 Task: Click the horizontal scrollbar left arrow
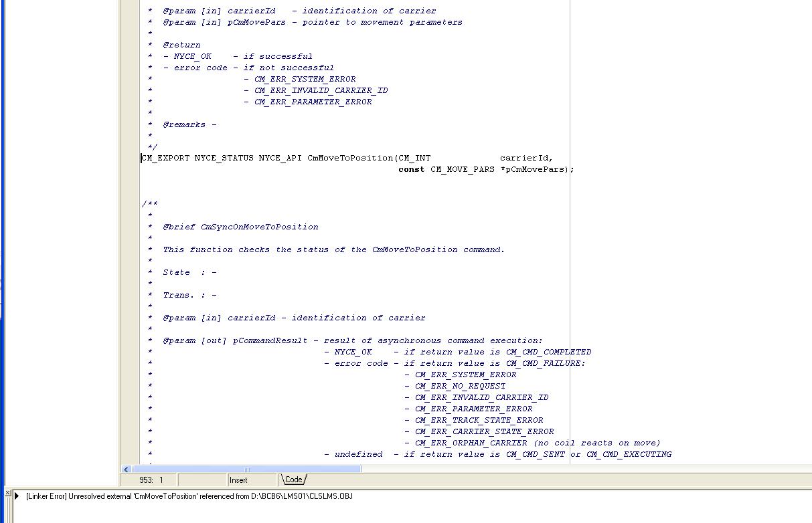click(x=126, y=469)
